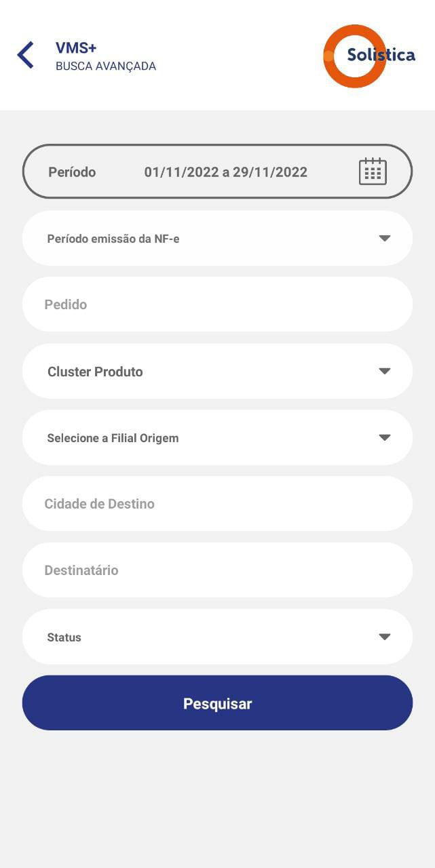Click the Cidade de Destino field
This screenshot has height=868, width=435.
(217, 504)
